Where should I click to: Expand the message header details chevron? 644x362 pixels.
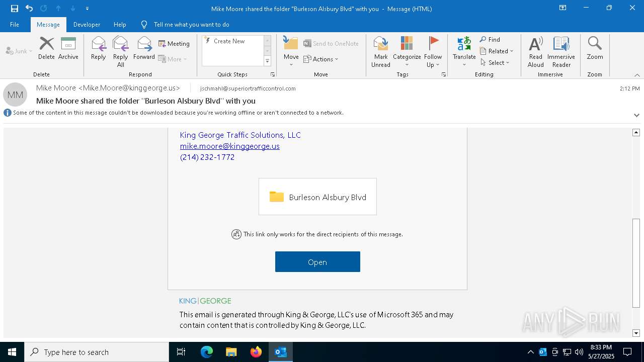tap(636, 115)
